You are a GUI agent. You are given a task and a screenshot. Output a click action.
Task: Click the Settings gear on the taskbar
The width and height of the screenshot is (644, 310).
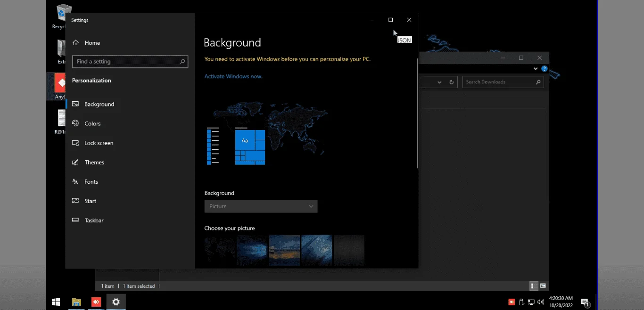(x=116, y=302)
